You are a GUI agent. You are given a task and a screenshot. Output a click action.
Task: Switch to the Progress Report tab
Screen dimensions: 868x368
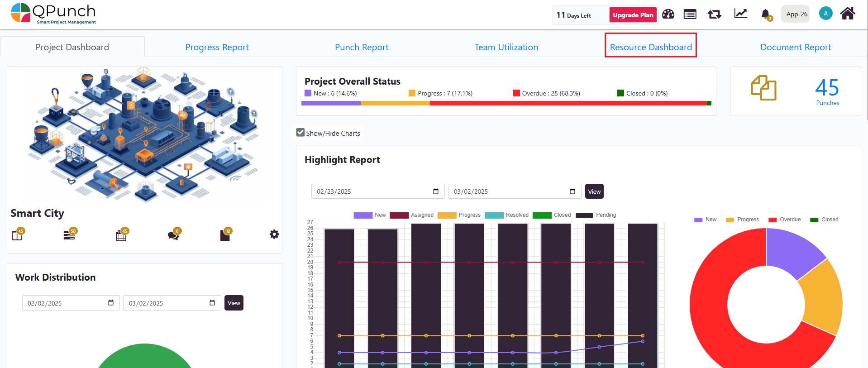[x=217, y=47]
